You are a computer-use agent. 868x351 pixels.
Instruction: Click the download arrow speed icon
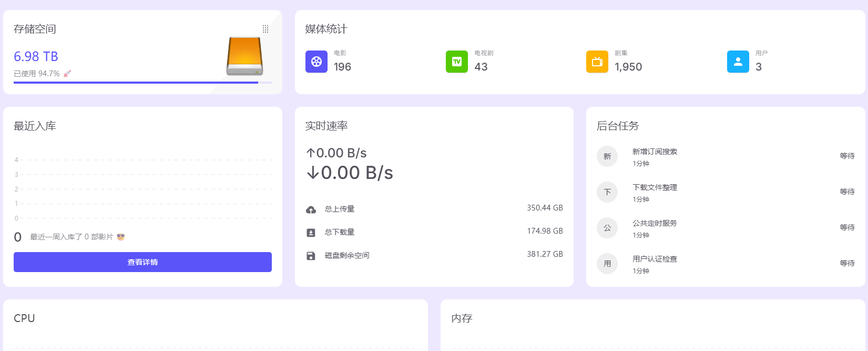(313, 173)
